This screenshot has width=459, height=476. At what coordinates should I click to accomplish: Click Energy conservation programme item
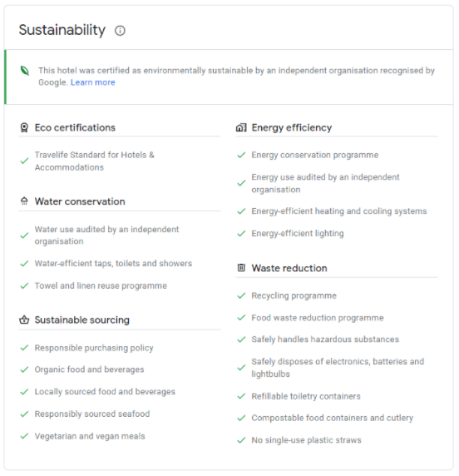pyautogui.click(x=315, y=155)
